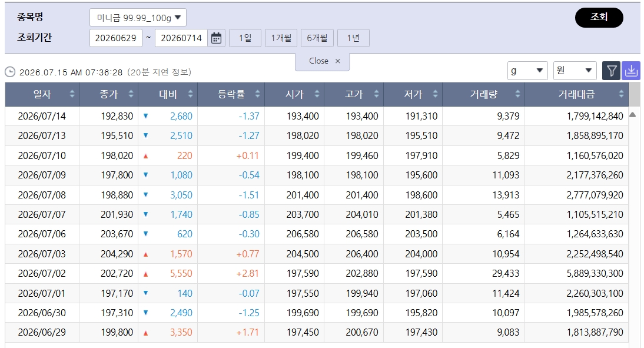Screen dimensions: 644x348
Task: Close the panel with Close ×
Action: tap(323, 61)
